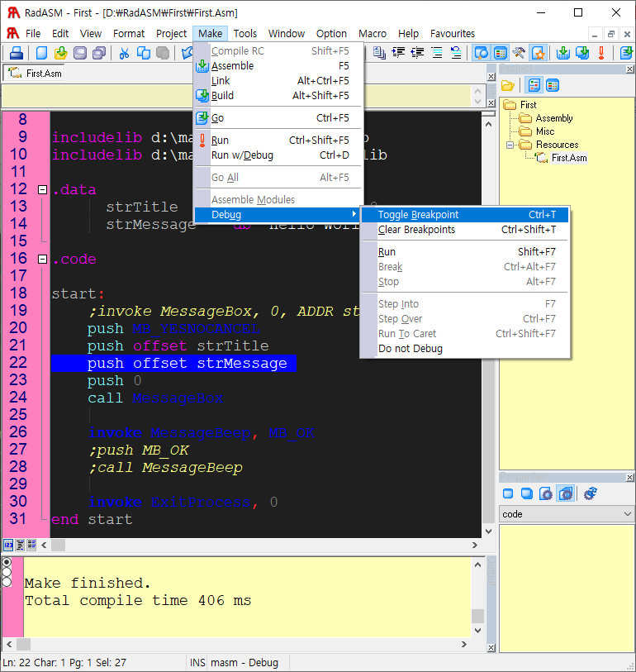Viewport: 636px width, 672px height.
Task: Click the editor vertical scrollbar down arrow
Action: pos(489,531)
